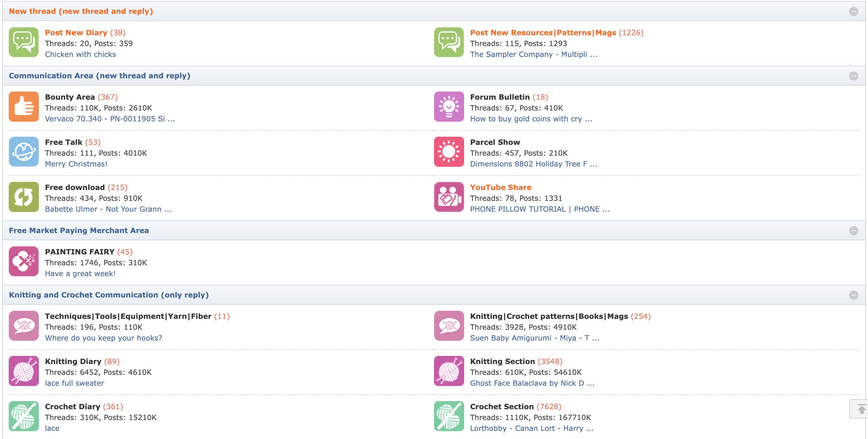Click the Knitting Diary yarn ball icon
The width and height of the screenshot is (868, 439).
point(24,371)
